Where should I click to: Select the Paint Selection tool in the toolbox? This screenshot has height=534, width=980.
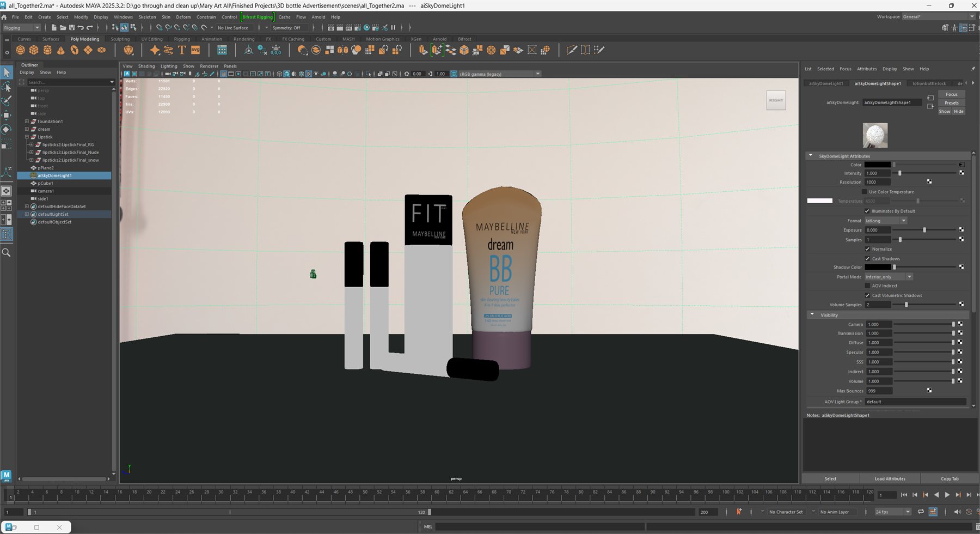click(x=7, y=101)
